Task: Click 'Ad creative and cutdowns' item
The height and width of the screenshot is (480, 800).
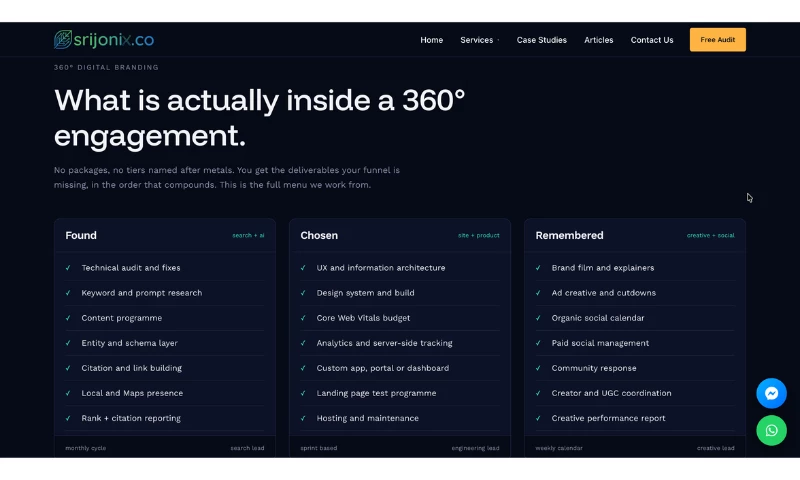Action: (x=604, y=293)
